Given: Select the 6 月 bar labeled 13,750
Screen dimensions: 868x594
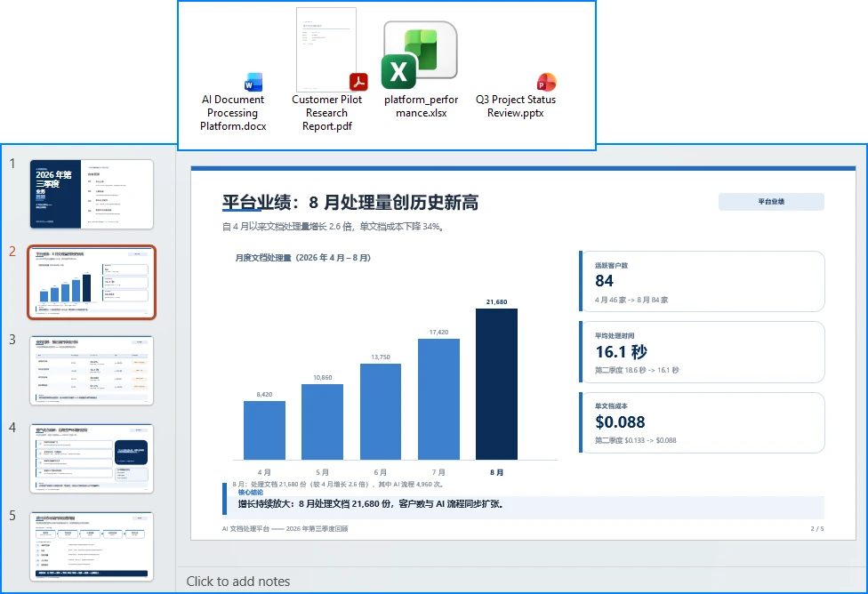Looking at the screenshot, I should 381,412.
